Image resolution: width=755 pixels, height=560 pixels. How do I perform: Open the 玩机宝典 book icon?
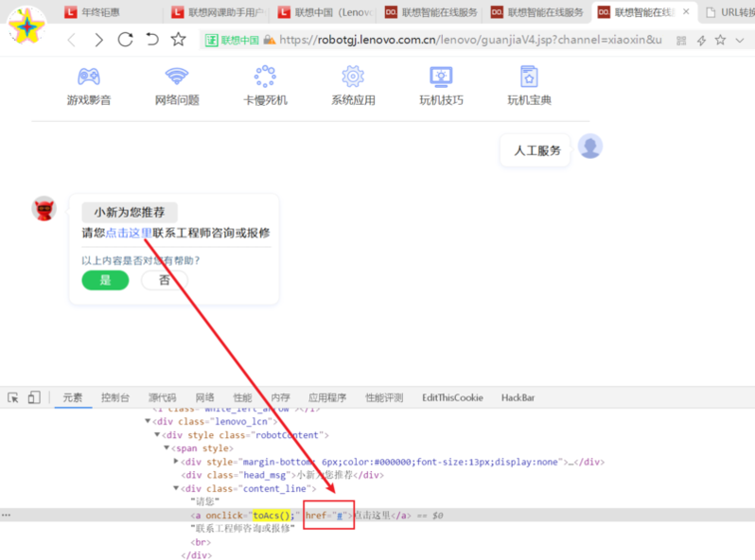pyautogui.click(x=529, y=77)
